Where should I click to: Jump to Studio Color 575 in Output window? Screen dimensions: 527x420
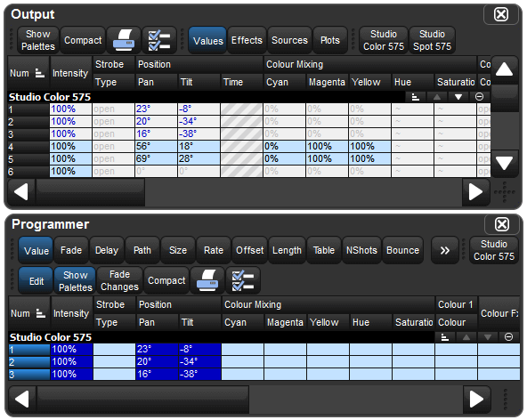pos(384,40)
